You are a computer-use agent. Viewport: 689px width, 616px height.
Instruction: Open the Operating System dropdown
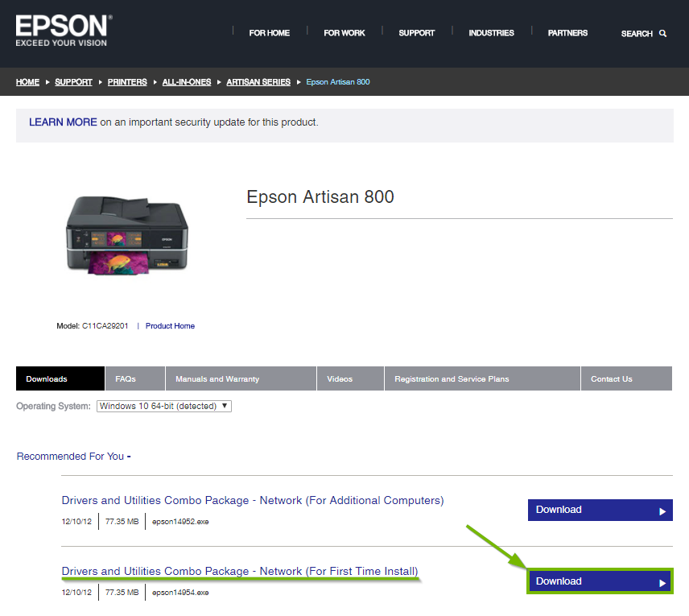(163, 406)
